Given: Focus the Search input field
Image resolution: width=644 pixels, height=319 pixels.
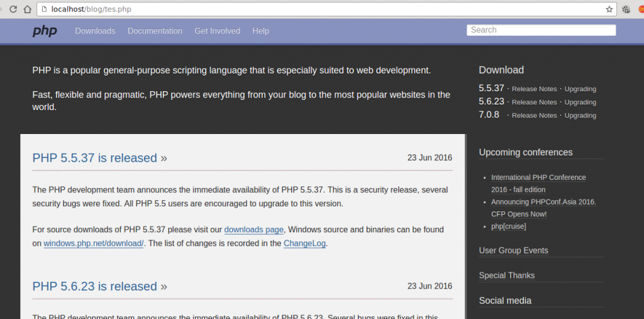Looking at the screenshot, I should (541, 30).
